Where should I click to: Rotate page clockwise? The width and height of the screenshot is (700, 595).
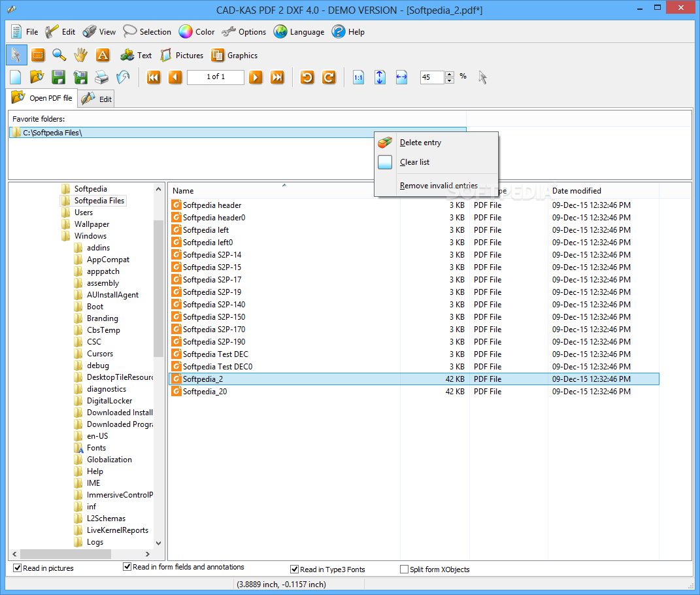(x=329, y=77)
